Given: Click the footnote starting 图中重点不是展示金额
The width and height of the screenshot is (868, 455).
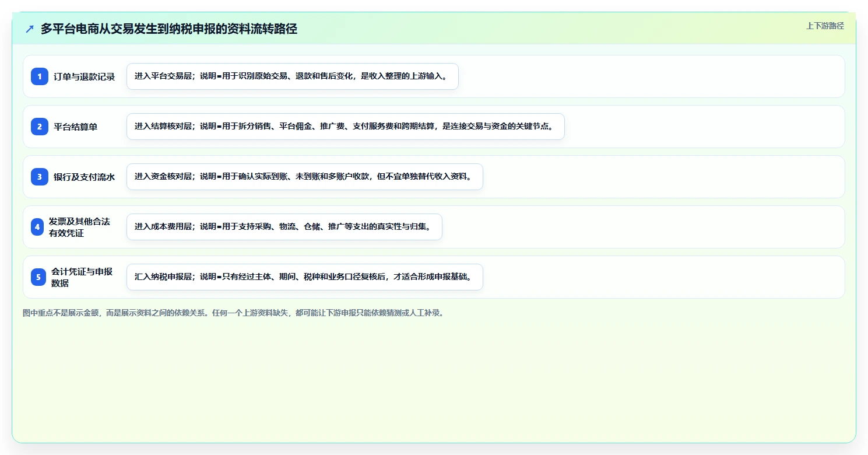Looking at the screenshot, I should coord(233,313).
